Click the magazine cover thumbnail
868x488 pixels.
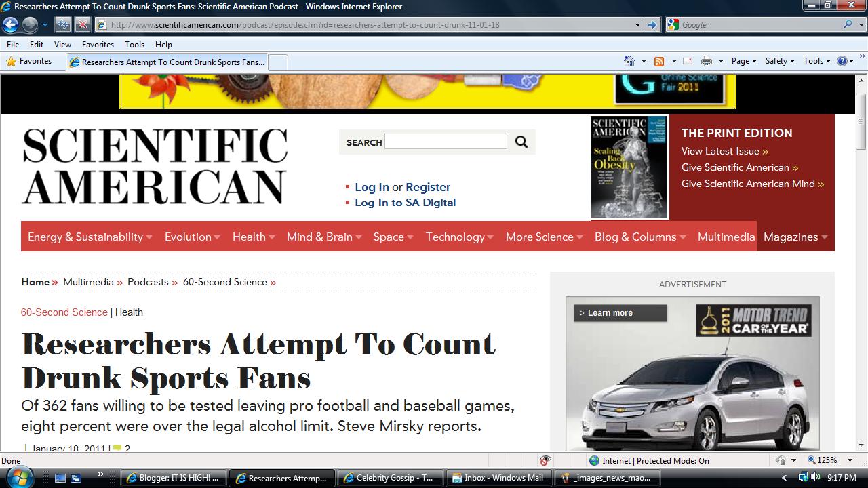[x=629, y=167]
